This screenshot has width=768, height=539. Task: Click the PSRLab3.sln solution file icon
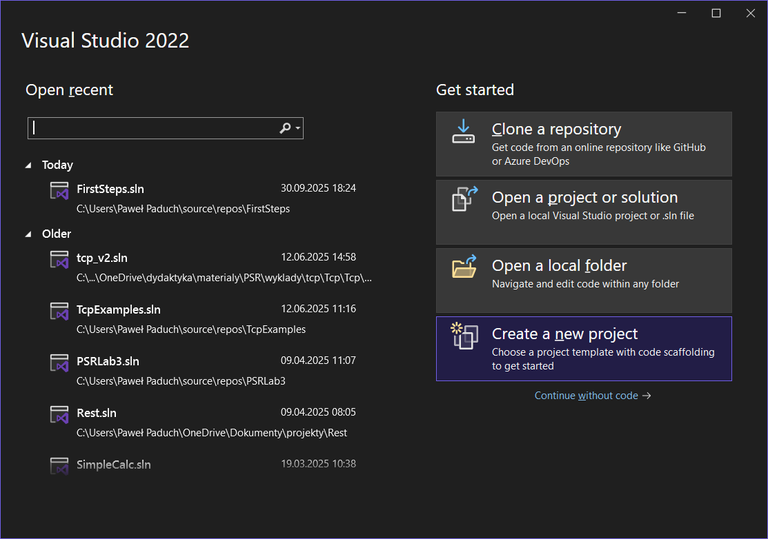59,364
